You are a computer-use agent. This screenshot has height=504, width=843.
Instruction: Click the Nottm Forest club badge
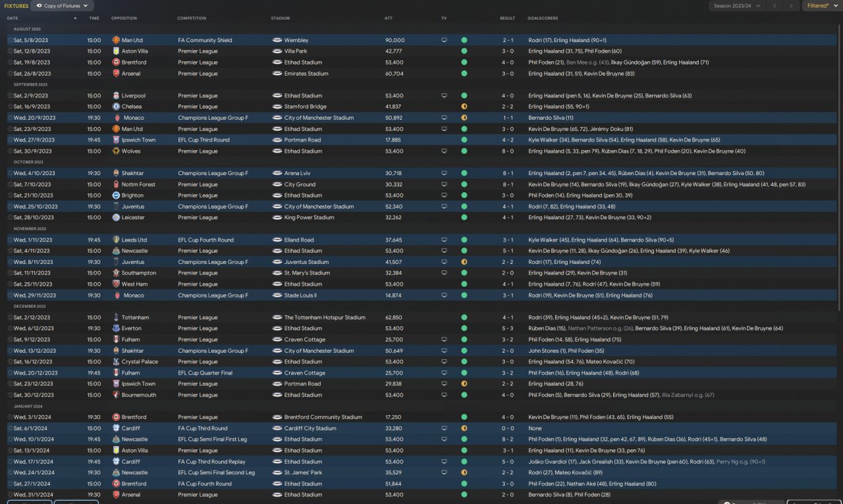point(116,184)
